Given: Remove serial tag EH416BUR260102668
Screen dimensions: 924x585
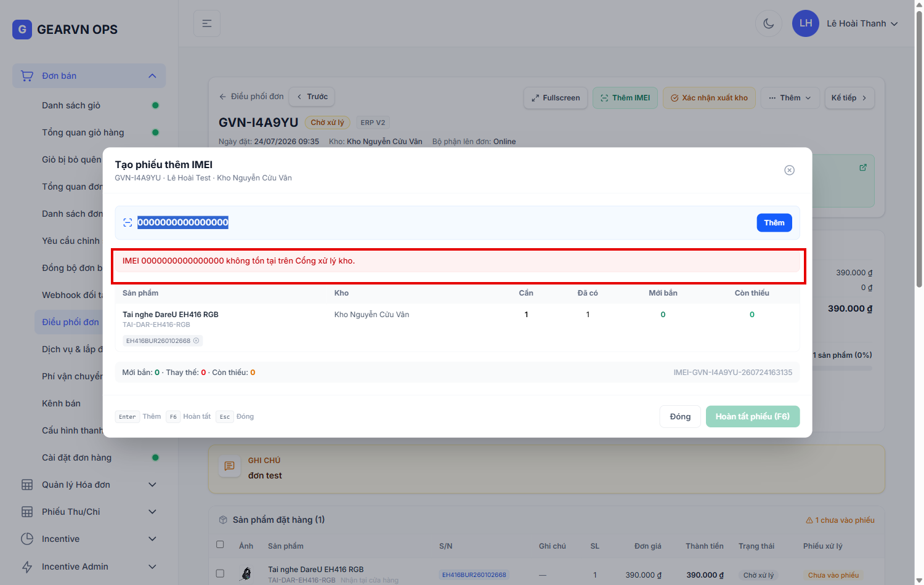Looking at the screenshot, I should click(x=197, y=341).
